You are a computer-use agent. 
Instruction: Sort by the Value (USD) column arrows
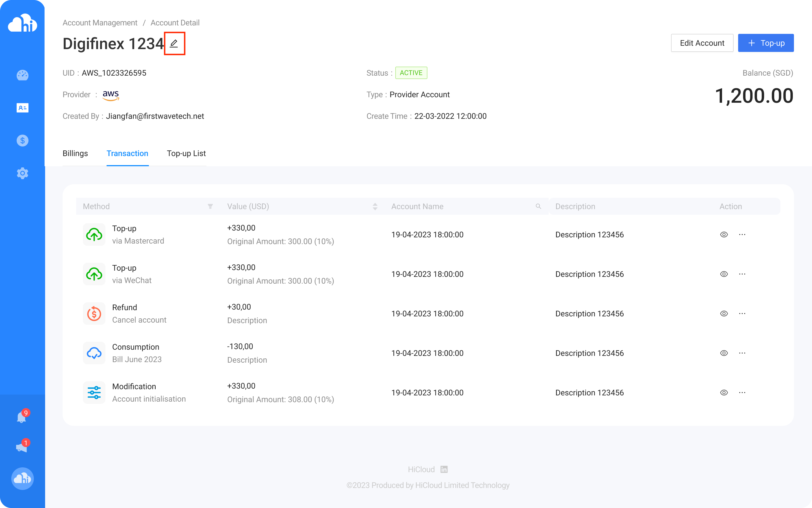click(x=375, y=206)
